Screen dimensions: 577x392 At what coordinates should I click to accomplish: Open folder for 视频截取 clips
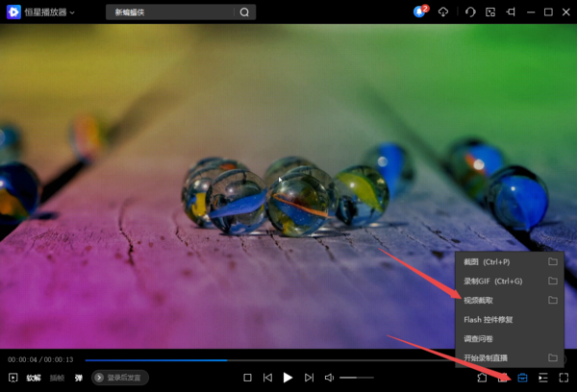point(553,300)
